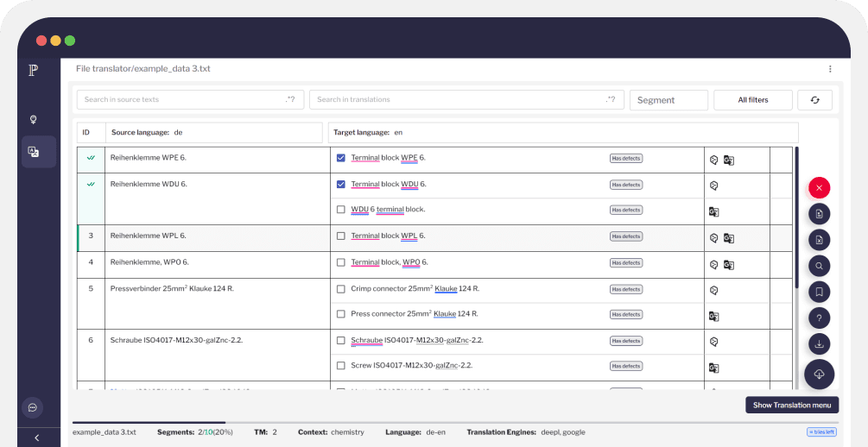Expand the All filters options
Screen dimensions: 868x447
(752, 100)
